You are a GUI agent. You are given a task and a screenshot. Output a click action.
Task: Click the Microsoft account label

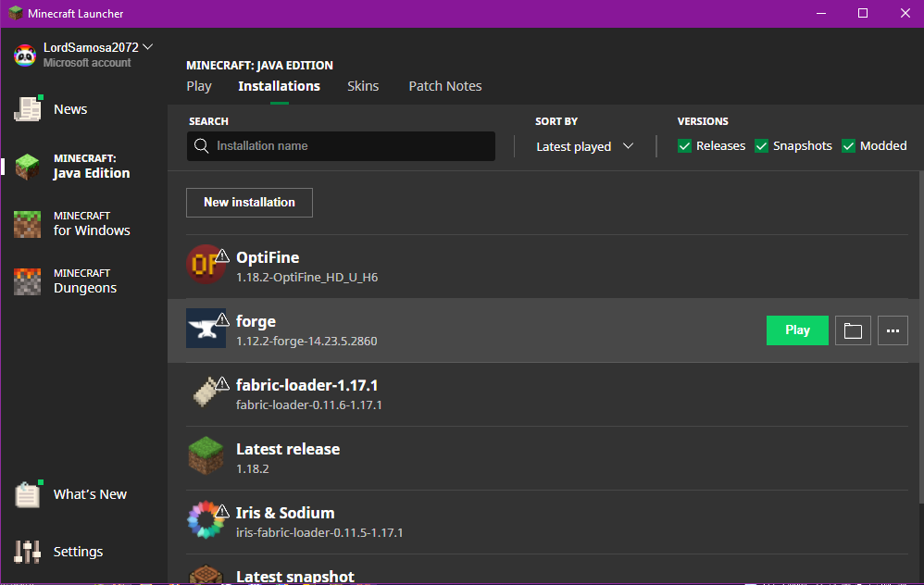[x=87, y=62]
